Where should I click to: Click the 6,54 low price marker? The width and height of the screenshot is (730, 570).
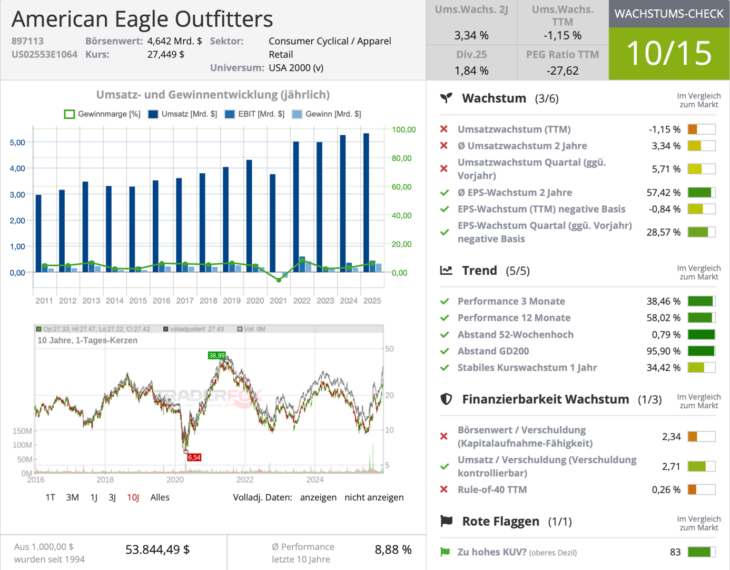click(194, 457)
